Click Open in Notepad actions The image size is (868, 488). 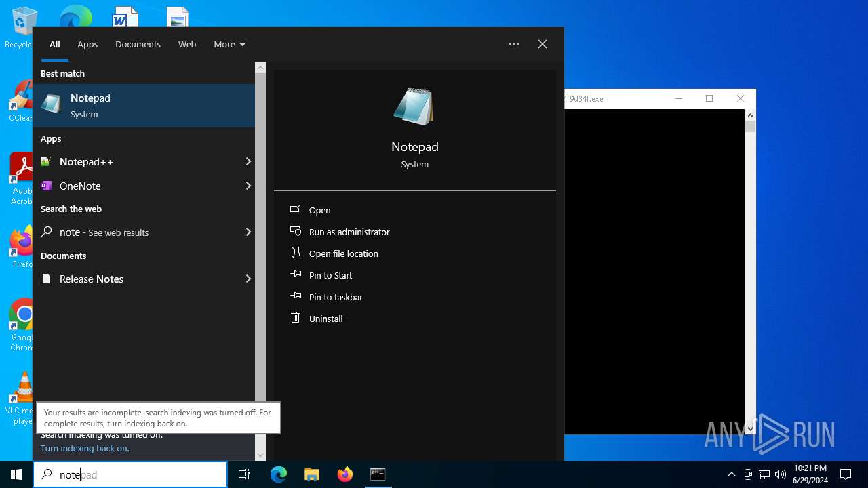click(320, 210)
